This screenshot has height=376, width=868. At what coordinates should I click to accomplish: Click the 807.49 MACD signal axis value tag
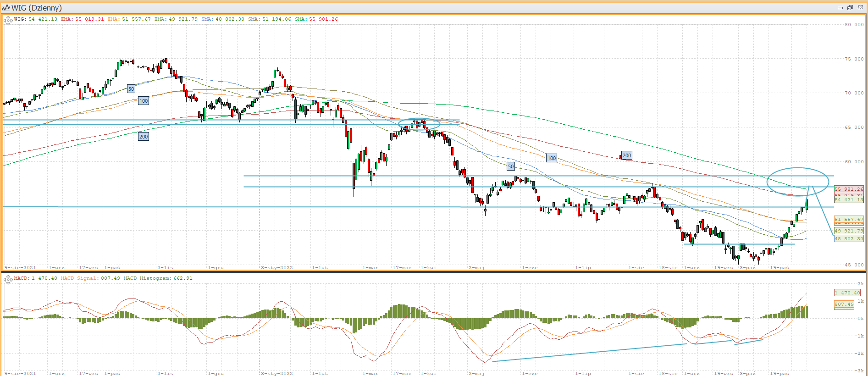844,304
